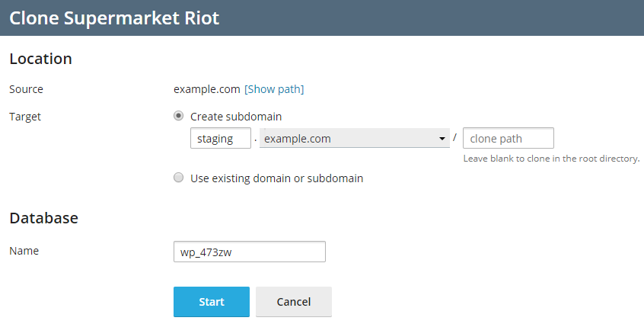Click the Name label beside the database field
644x324 pixels.
click(x=24, y=251)
